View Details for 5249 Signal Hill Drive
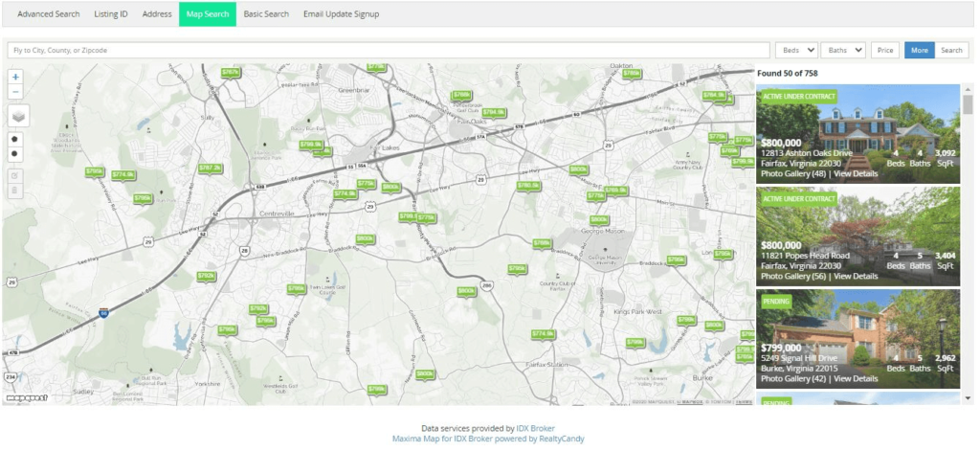The image size is (980, 451). pos(856,378)
